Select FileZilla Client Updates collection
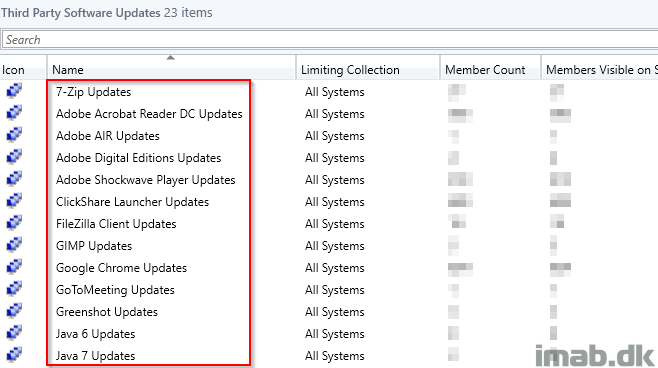 coord(116,224)
